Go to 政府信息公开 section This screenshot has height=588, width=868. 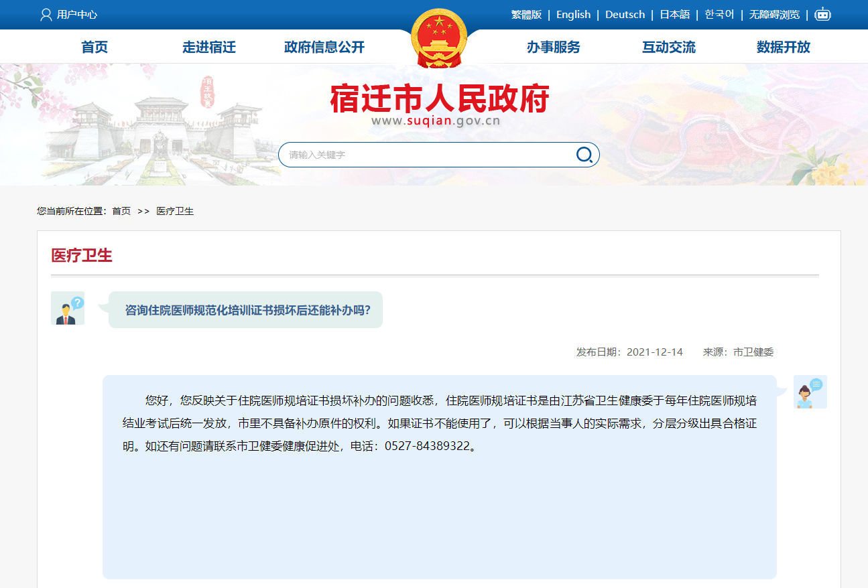pos(324,47)
